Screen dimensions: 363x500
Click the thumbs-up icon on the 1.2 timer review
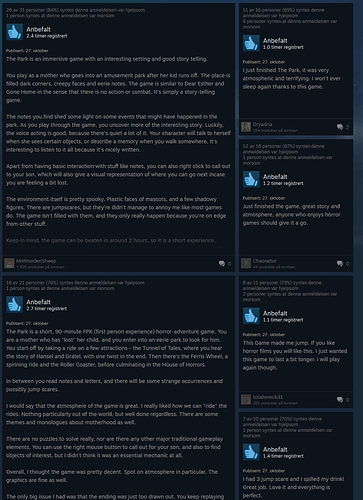[251, 179]
